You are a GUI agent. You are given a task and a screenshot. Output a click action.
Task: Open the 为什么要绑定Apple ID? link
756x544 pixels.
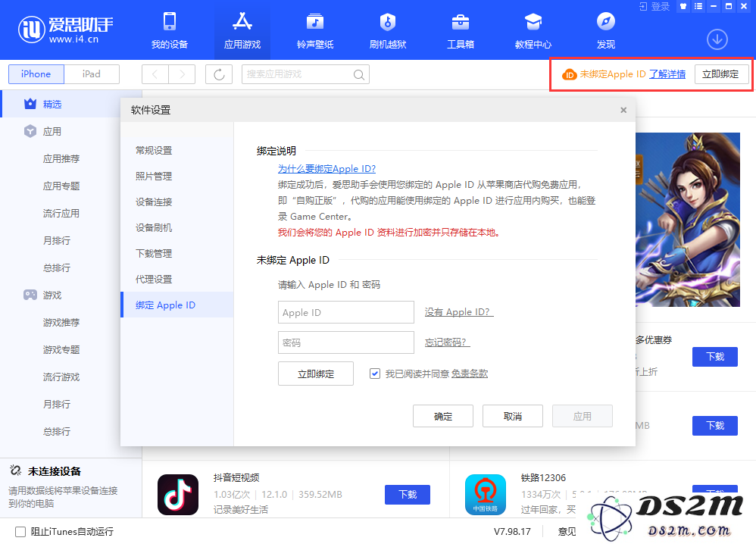pyautogui.click(x=326, y=169)
